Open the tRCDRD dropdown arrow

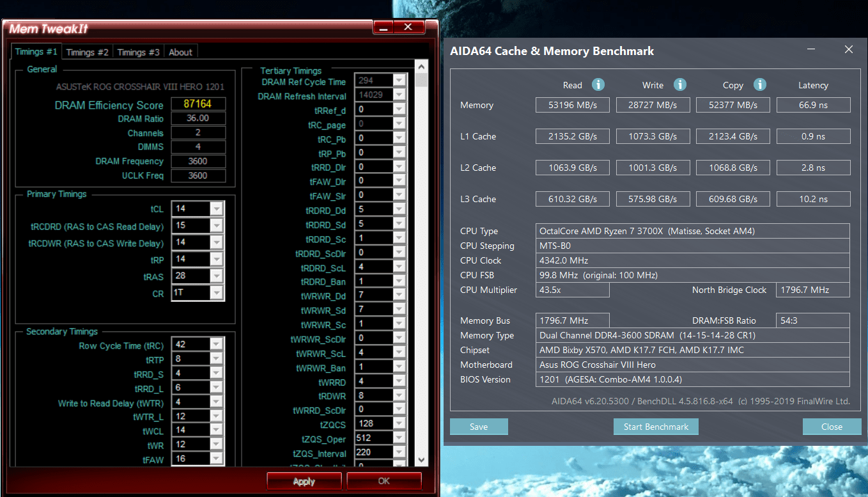click(x=217, y=226)
